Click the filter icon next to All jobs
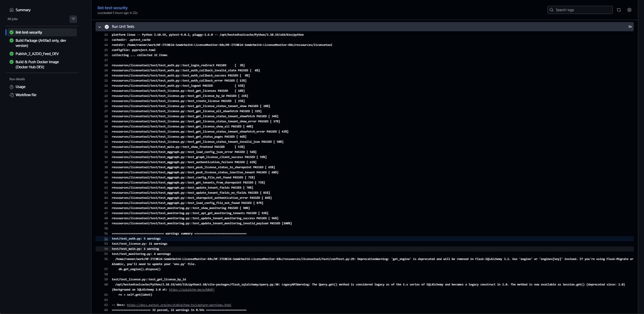Screen dimensions: 644x314 [73, 19]
